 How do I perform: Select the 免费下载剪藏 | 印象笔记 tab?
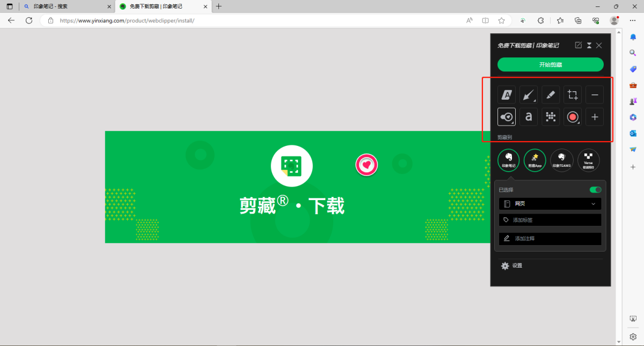click(x=164, y=6)
